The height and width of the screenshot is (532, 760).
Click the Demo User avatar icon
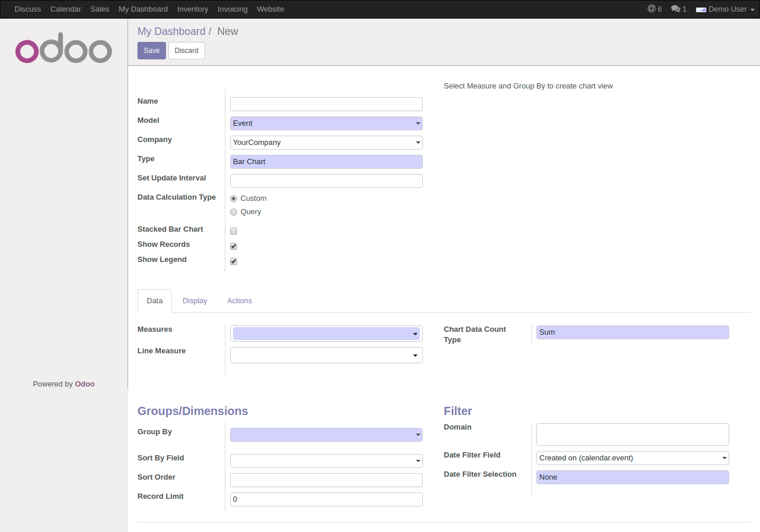point(701,9)
